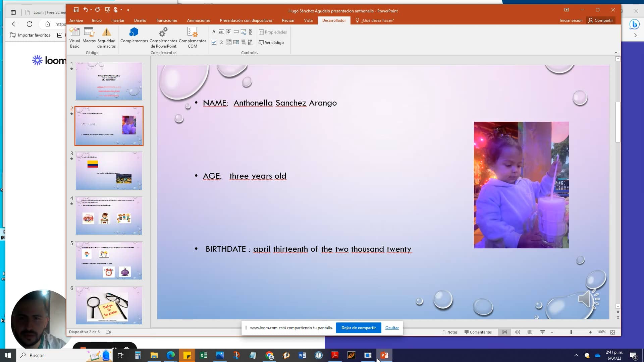Click Iniciar sesión in the title bar
The width and height of the screenshot is (644, 362).
click(571, 20)
